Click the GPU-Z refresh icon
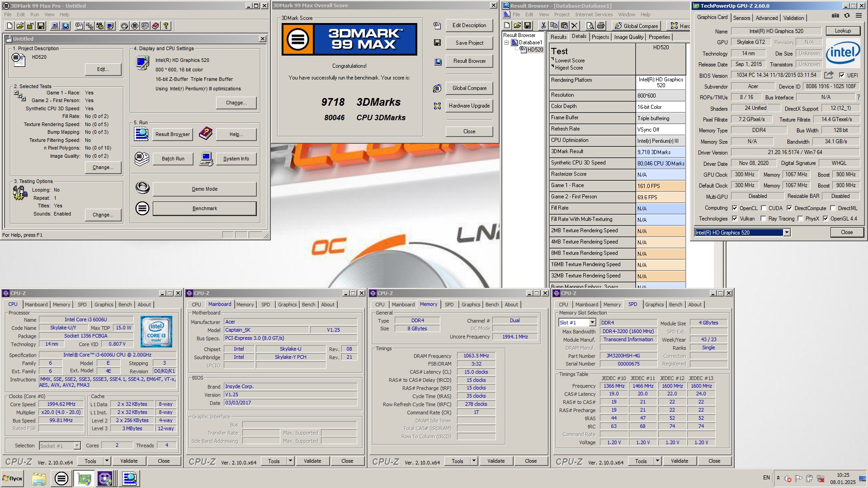The width and height of the screenshot is (868, 488). coord(847,15)
